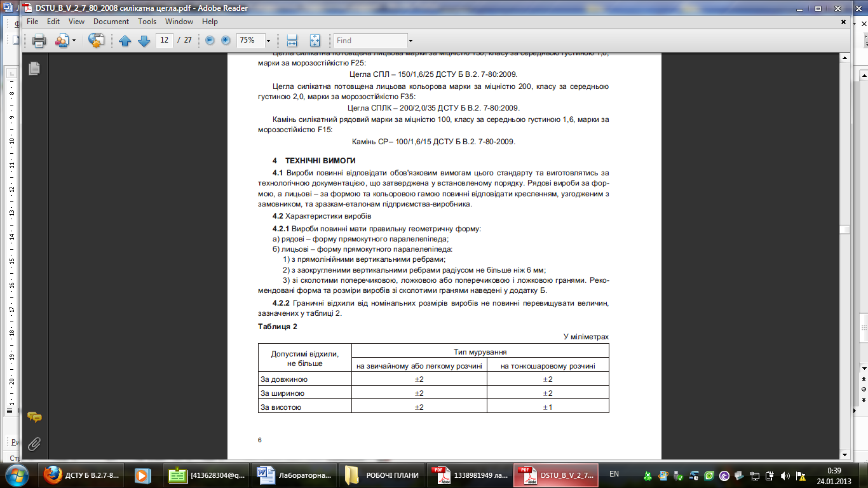Screen dimensions: 868x488
Task: Click the green robot tray icon
Action: pos(648,476)
